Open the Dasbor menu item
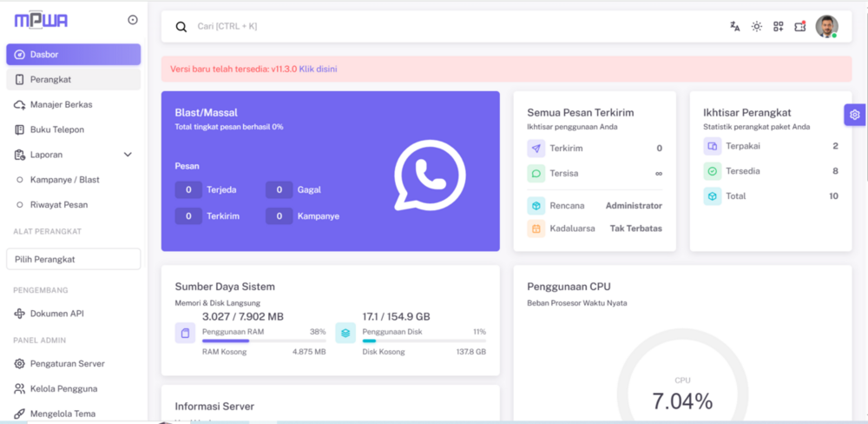 point(74,55)
